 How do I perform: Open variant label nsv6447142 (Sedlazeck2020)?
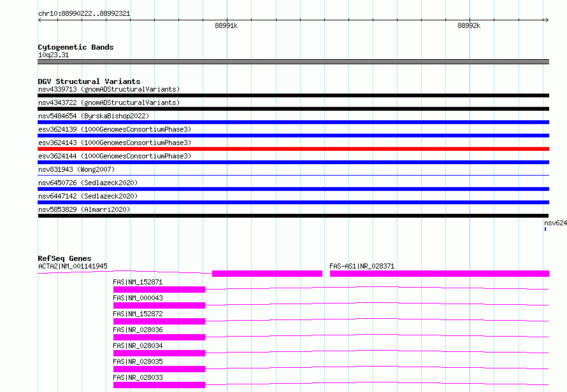pyautogui.click(x=88, y=196)
